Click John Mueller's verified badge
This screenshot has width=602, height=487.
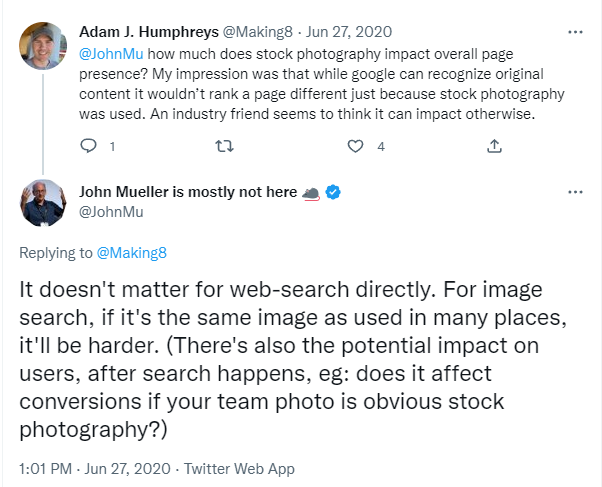tap(335, 193)
